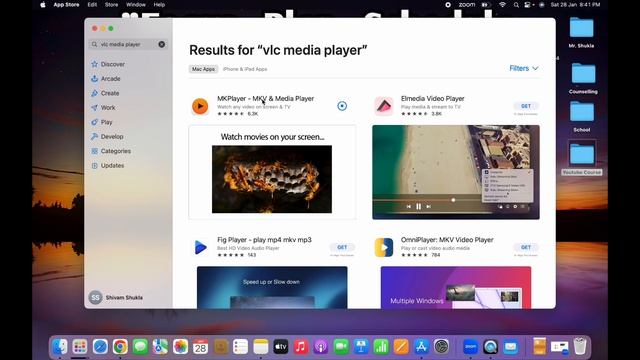Get Fig Player app

pyautogui.click(x=342, y=247)
